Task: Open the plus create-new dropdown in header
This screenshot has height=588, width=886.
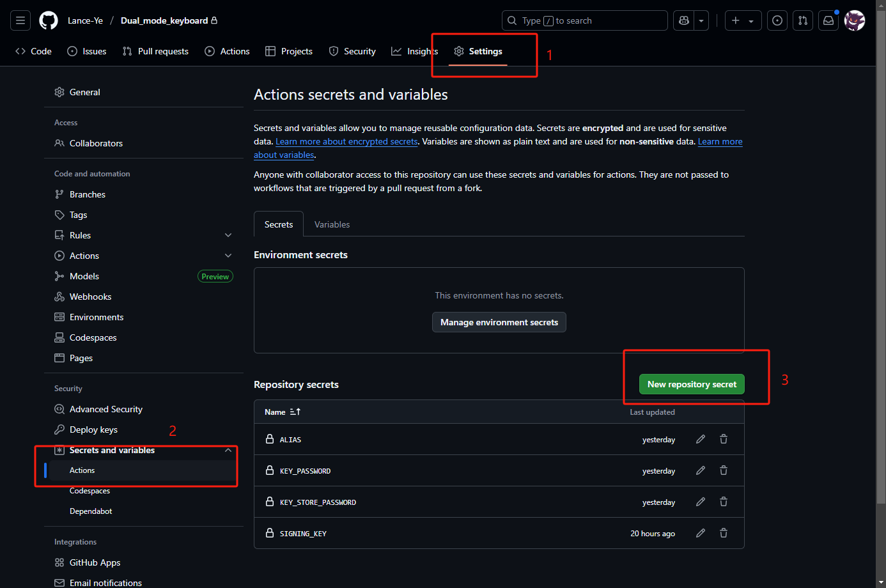Action: tap(743, 20)
